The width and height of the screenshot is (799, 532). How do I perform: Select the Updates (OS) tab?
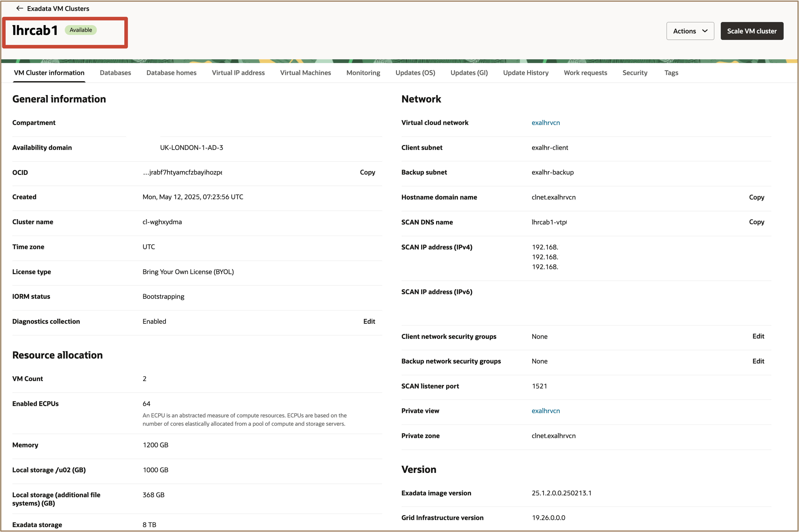tap(415, 73)
